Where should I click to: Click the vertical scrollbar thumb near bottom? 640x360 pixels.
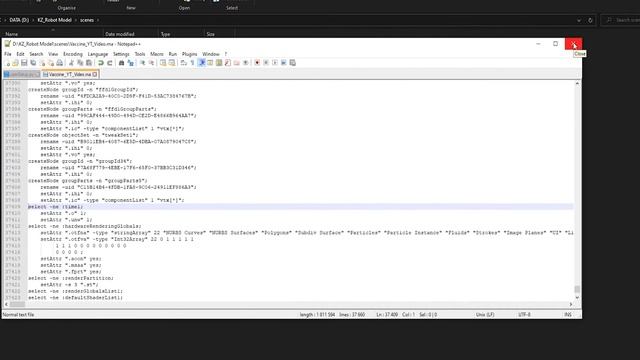coord(577,289)
